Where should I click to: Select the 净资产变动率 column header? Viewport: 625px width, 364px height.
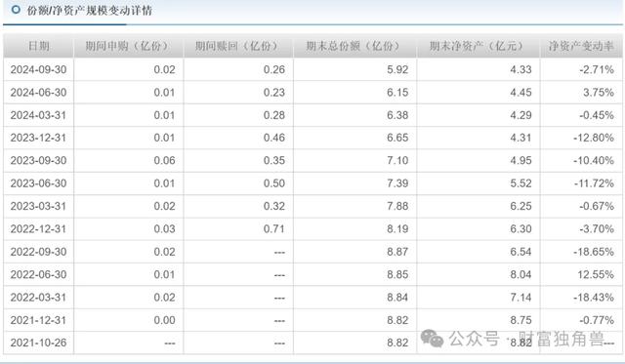tap(581, 46)
